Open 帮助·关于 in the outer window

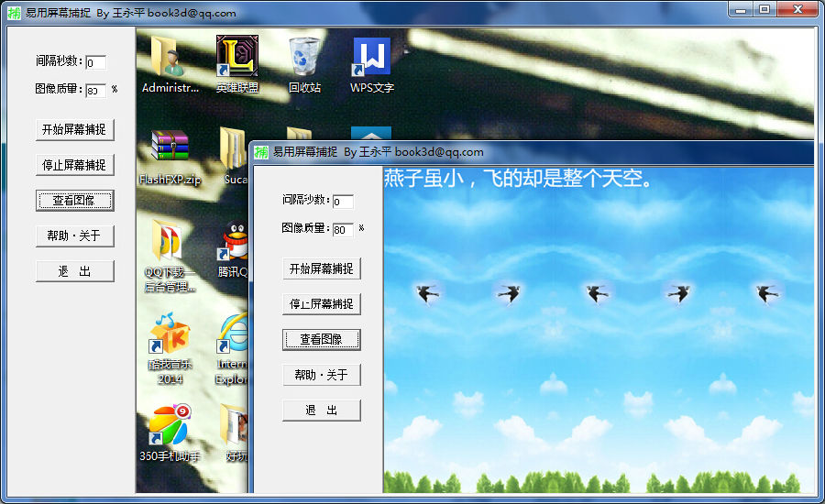pyautogui.click(x=75, y=236)
